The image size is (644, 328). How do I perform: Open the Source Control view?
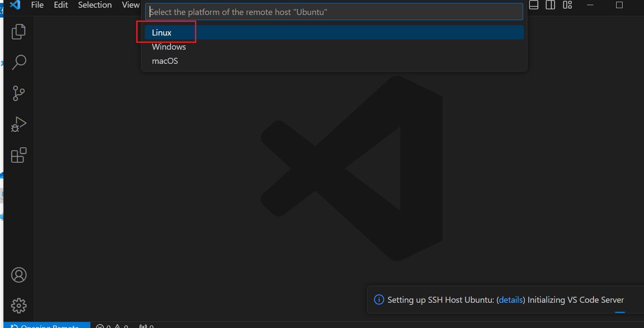pyautogui.click(x=18, y=93)
